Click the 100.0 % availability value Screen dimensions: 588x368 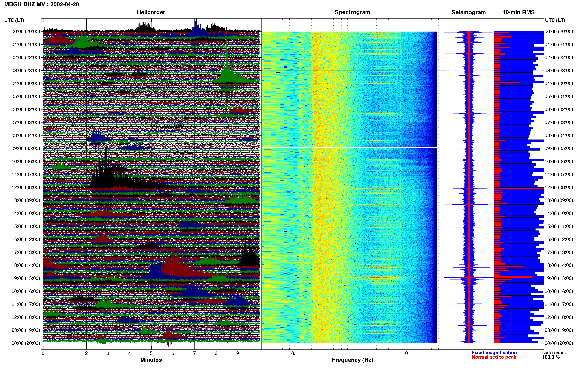pyautogui.click(x=551, y=357)
